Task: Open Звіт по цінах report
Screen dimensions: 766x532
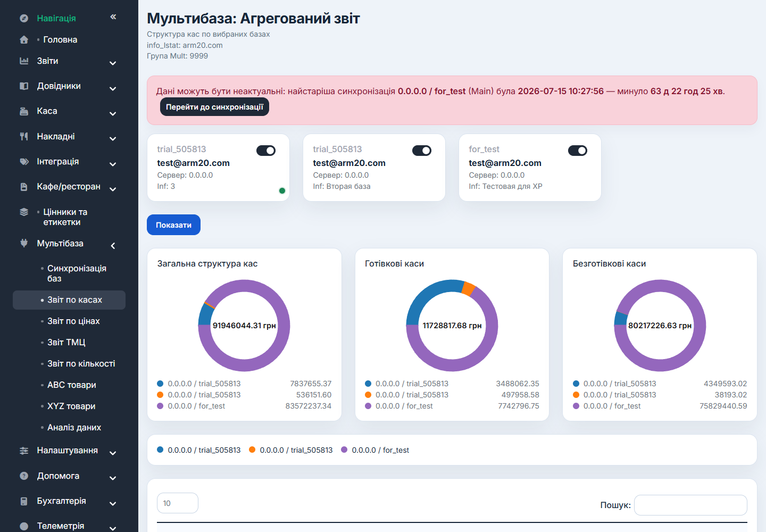Action: pyautogui.click(x=73, y=321)
